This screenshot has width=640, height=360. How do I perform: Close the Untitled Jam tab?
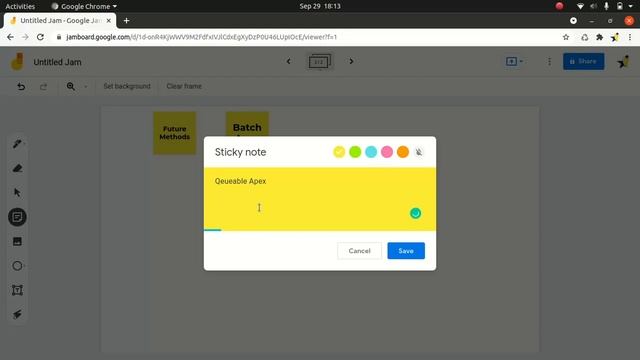coord(109,20)
